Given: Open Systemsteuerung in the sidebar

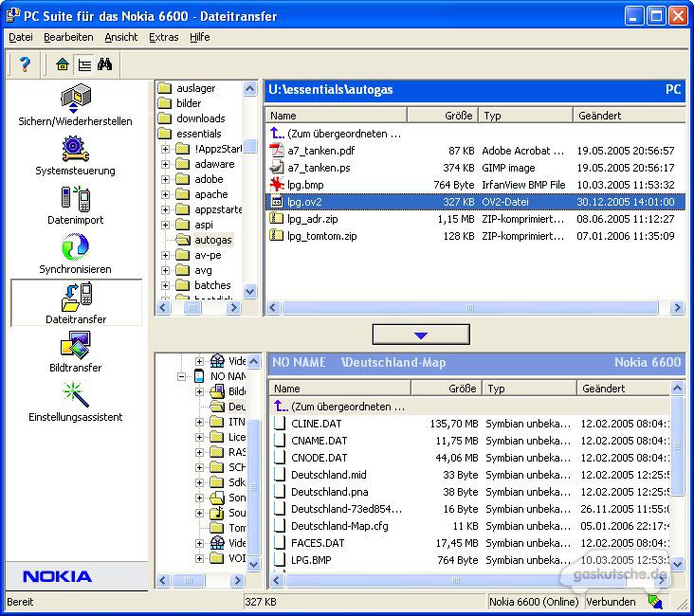Looking at the screenshot, I should pos(75,156).
